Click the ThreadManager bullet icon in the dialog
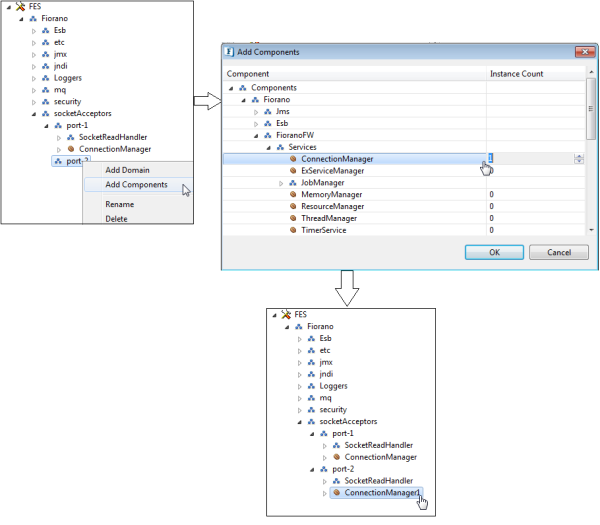The height and width of the screenshot is (525, 600). [292, 218]
